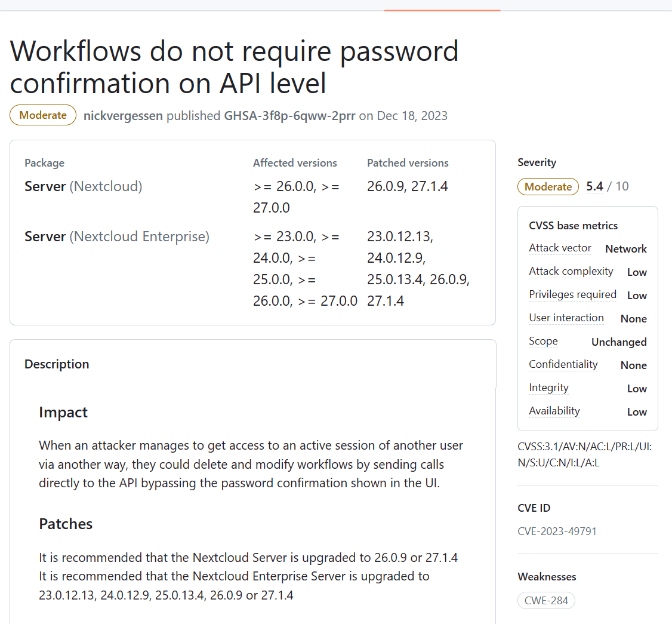The image size is (672, 624).
Task: Click the CVE ID sidebar heading
Action: (534, 508)
